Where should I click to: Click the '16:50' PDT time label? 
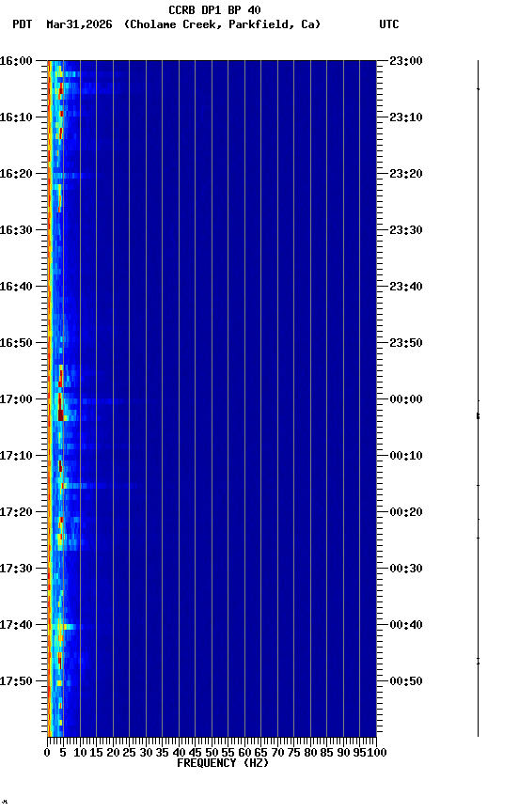pos(16,343)
